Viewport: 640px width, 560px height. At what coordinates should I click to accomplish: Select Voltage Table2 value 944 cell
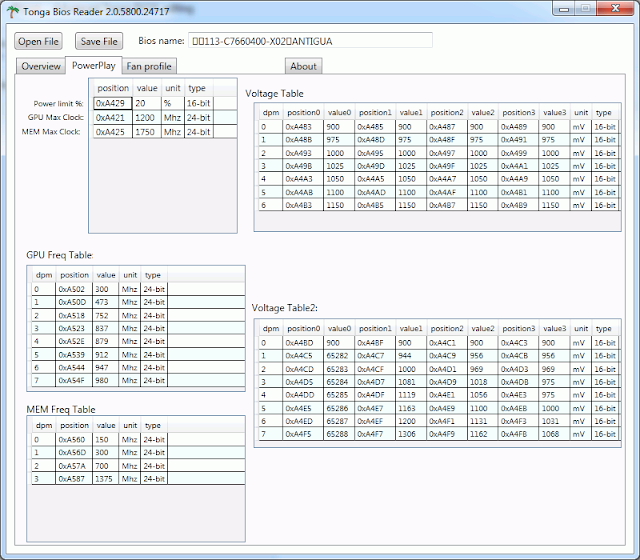[x=411, y=356]
